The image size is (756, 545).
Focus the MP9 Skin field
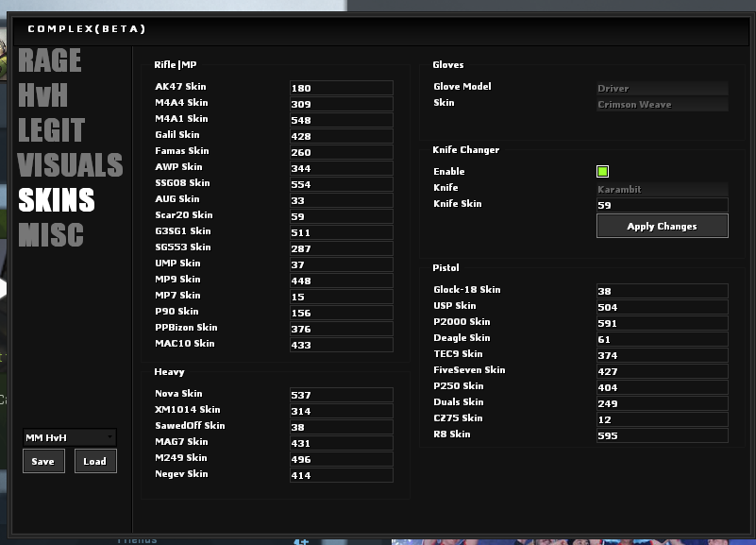[x=342, y=281]
